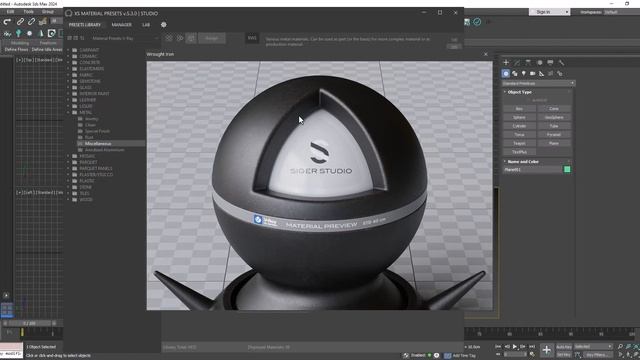
Task: Click the time slider frame handle
Action: pyautogui.click(x=29, y=323)
